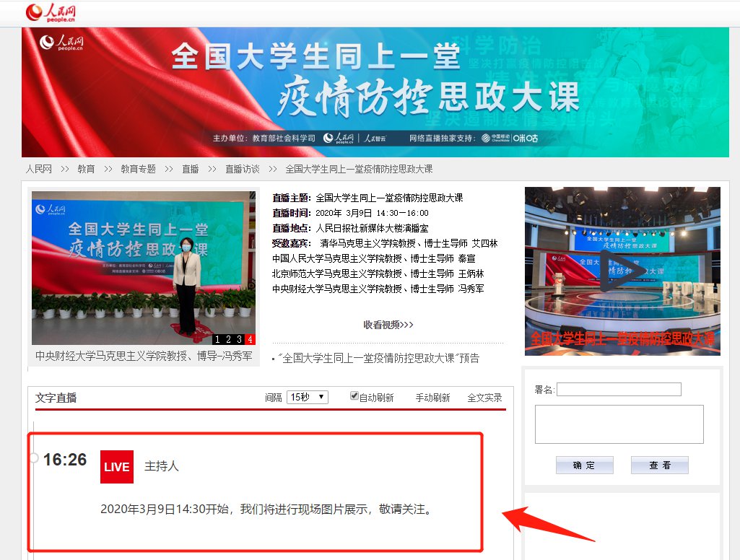This screenshot has height=560, width=740.
Task: Click the 查看 view button
Action: (660, 465)
